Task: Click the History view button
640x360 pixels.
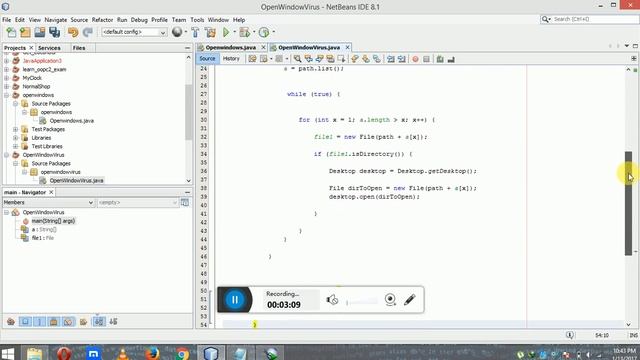Action: [231, 59]
